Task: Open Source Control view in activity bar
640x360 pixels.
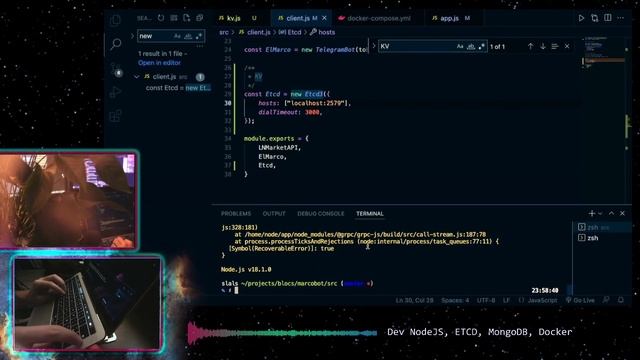Action: coord(116,69)
